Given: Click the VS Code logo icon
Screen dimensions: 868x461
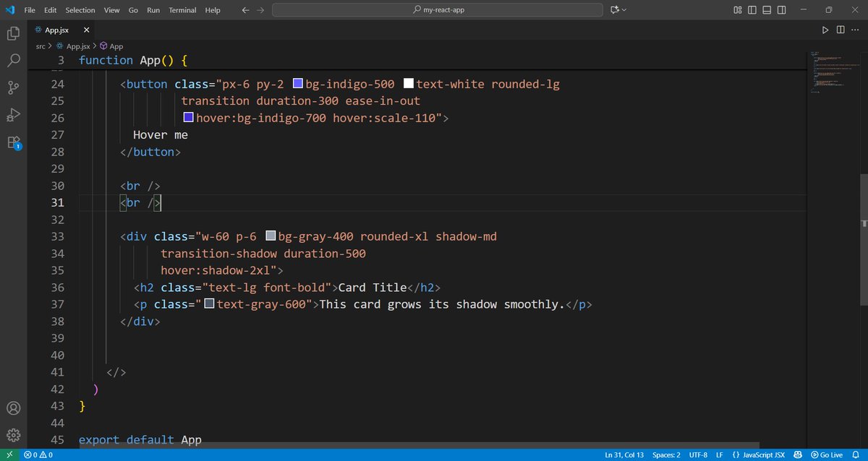Looking at the screenshot, I should coord(9,10).
